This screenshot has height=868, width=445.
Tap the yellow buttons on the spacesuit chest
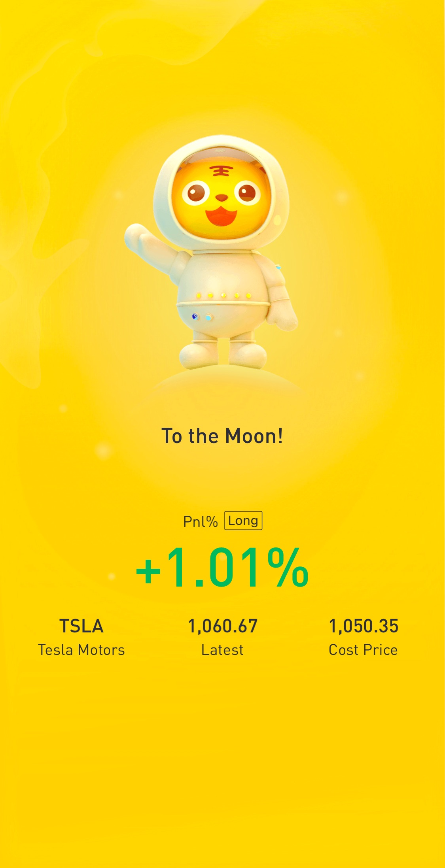pos(223,295)
